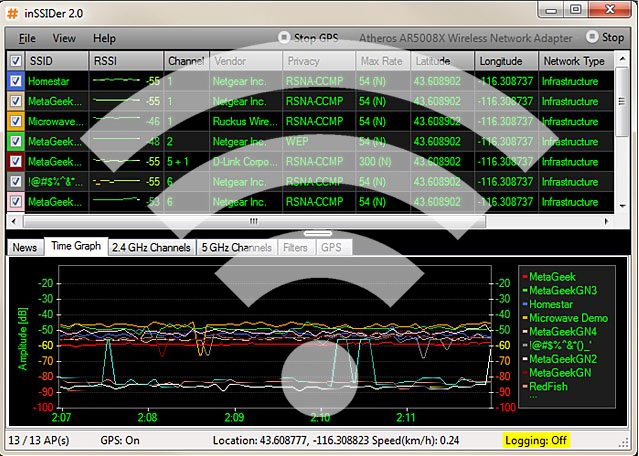Click the red MetaGeek legend marker

point(524,277)
